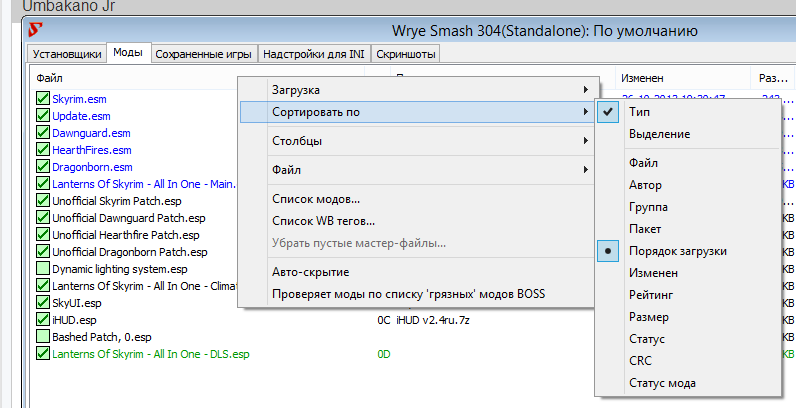
Task: Open the Надстройки для INI tab
Action: (x=314, y=54)
